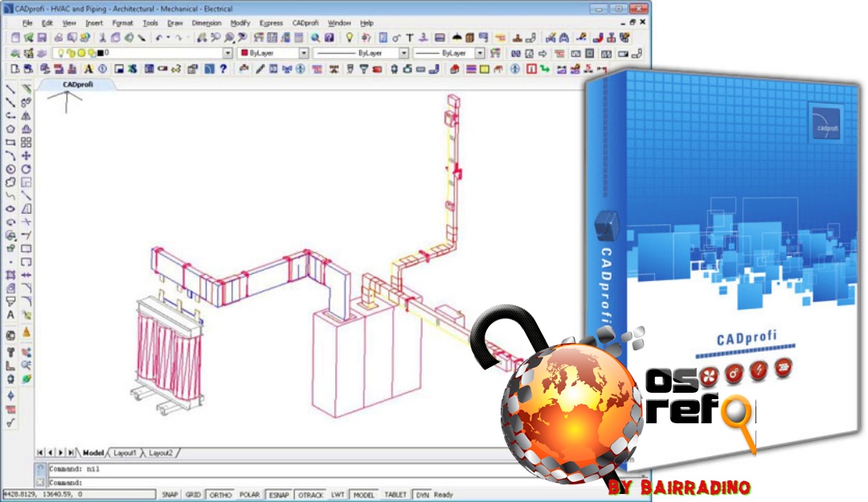Click the green zigzag arrow icon
Image resolution: width=868 pixels, height=502 pixels.
tap(545, 69)
